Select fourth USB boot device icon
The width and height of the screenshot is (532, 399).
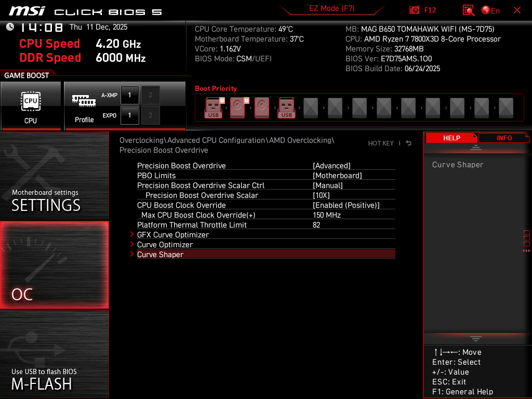(287, 108)
